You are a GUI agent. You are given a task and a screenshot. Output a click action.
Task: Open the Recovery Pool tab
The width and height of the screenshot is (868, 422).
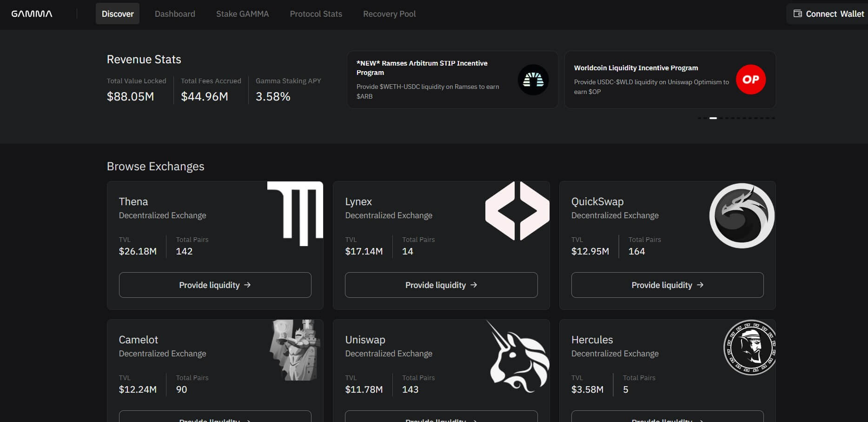[x=389, y=14]
